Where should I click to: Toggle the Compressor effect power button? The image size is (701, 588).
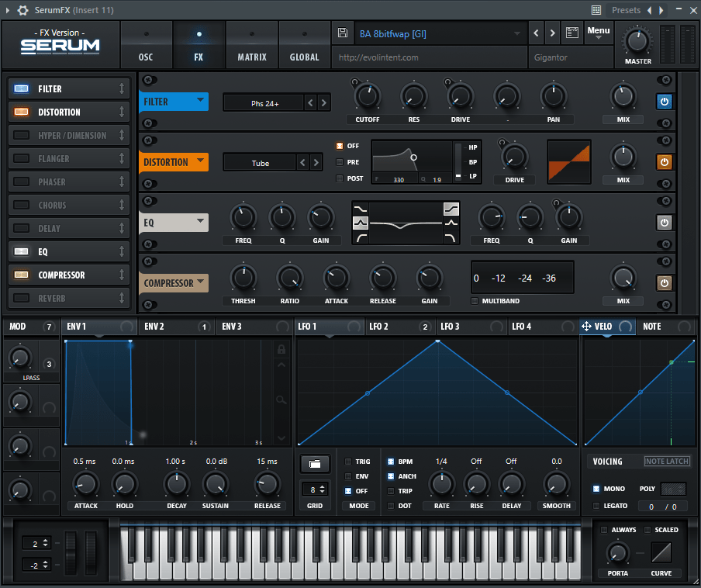click(665, 282)
